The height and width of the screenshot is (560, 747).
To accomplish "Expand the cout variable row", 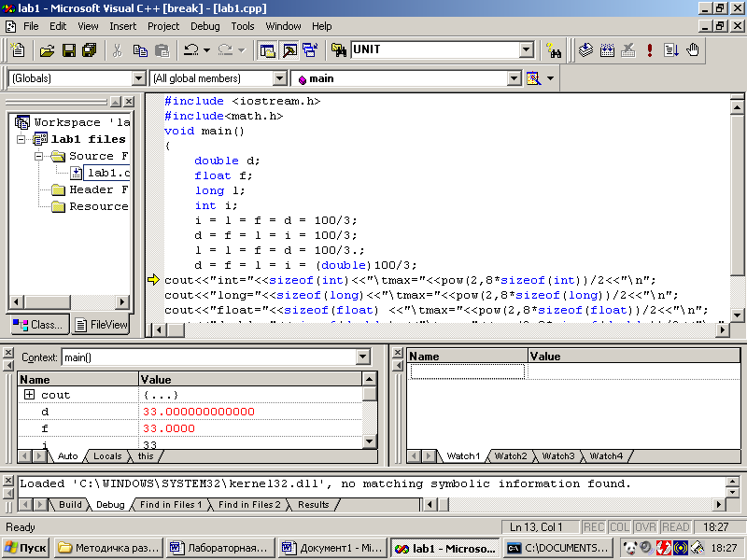I will click(29, 394).
